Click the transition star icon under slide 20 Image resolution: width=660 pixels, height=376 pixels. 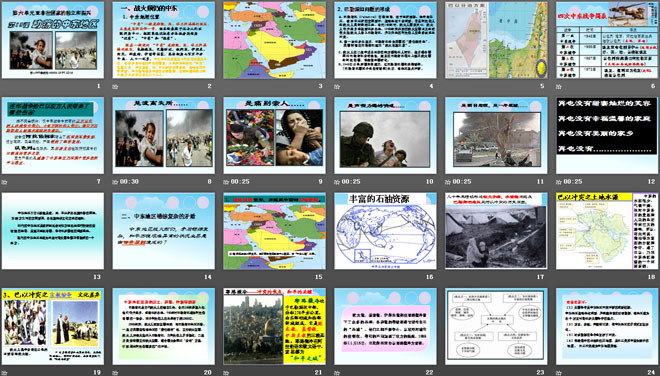coord(115,373)
